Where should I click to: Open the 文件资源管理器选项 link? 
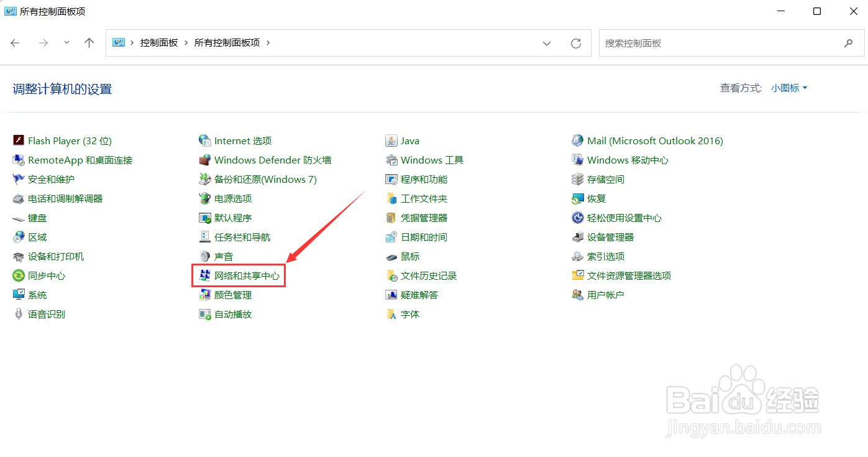pos(629,276)
